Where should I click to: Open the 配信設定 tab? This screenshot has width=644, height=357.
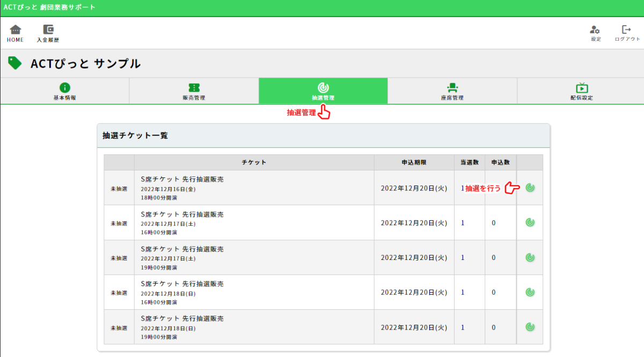point(581,91)
